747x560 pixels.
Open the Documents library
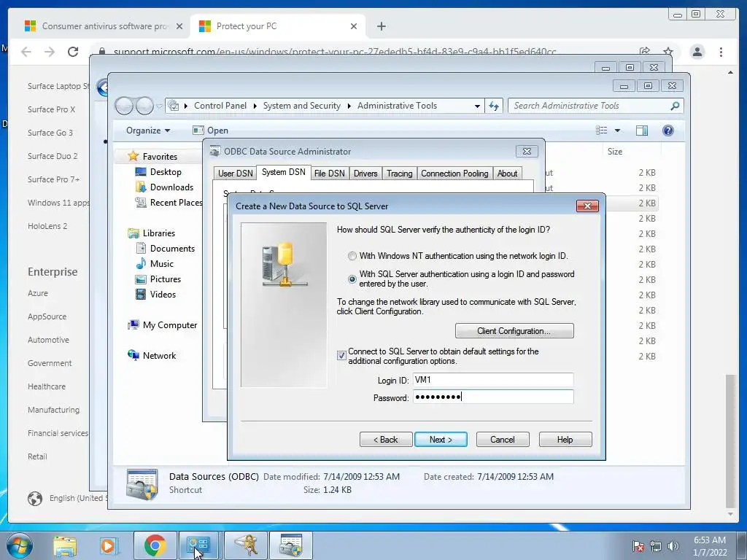(x=166, y=249)
